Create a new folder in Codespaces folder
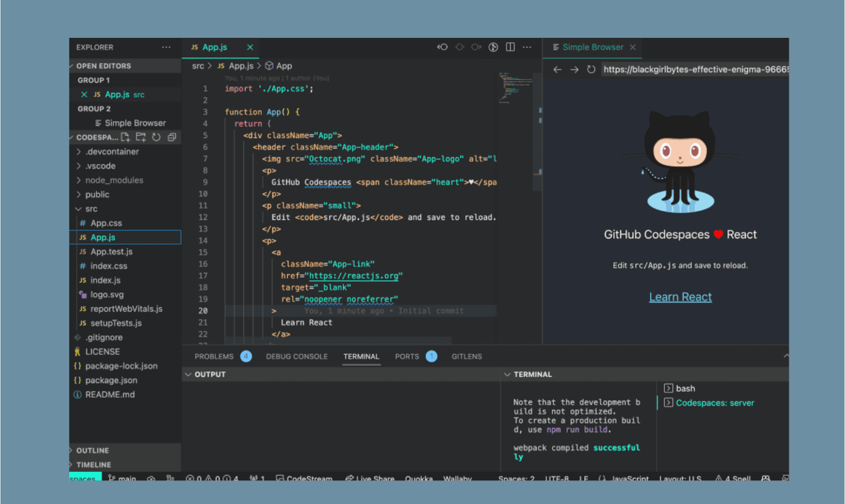Image resolution: width=845 pixels, height=504 pixels. [140, 137]
